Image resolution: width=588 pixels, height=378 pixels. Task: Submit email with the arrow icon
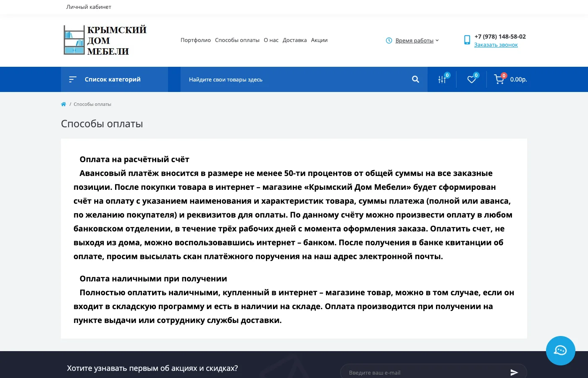tap(514, 372)
